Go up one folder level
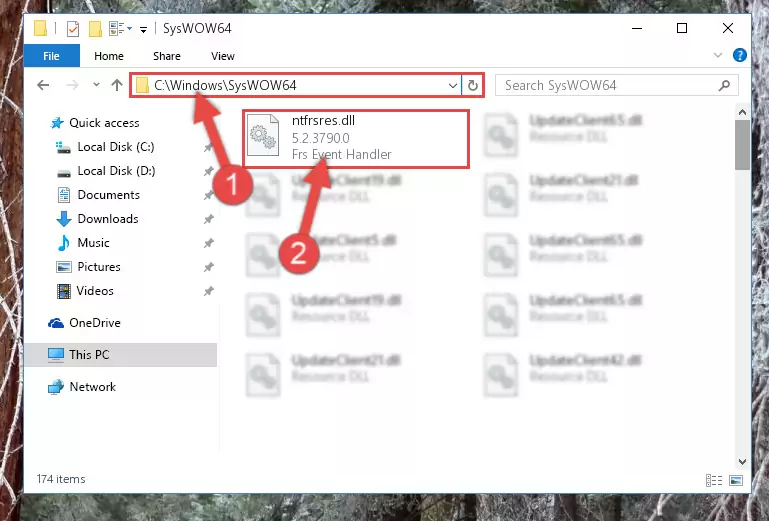This screenshot has height=521, width=769. (117, 85)
